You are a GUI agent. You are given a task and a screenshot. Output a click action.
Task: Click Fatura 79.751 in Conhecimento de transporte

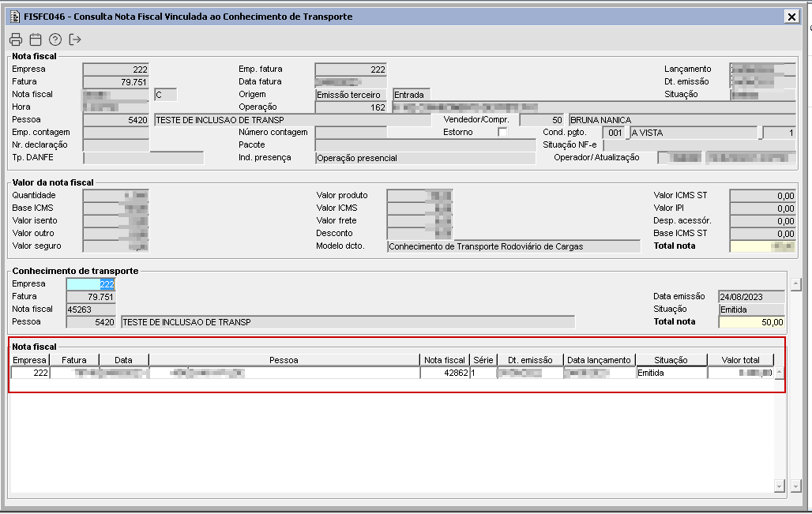(91, 297)
